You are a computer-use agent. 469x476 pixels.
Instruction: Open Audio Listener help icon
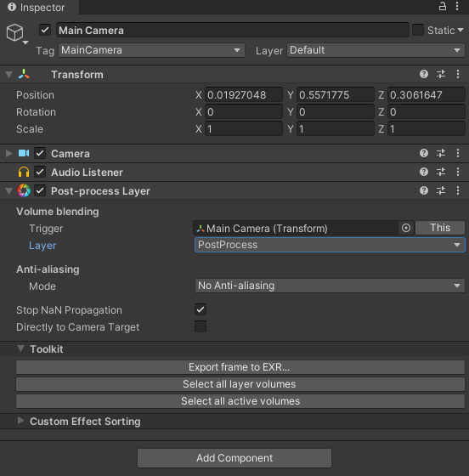(424, 172)
